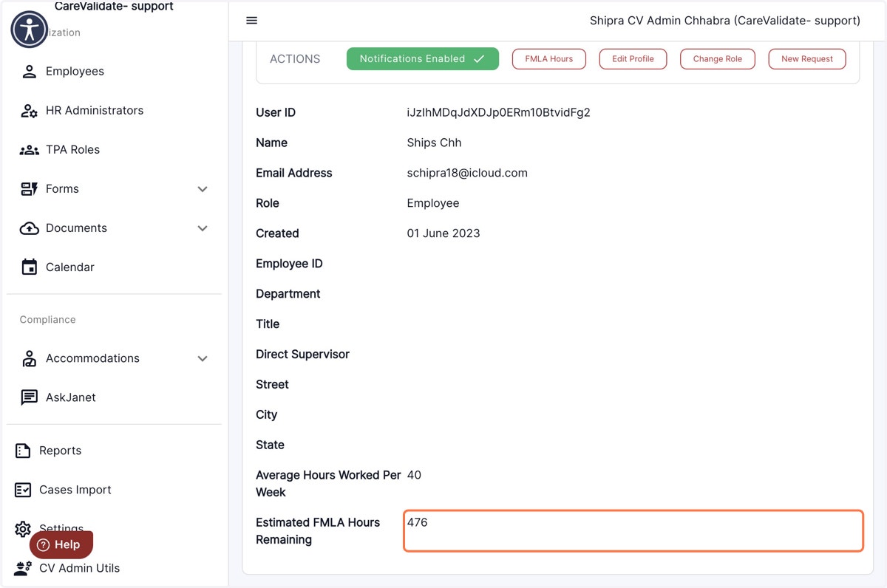The width and height of the screenshot is (887, 588).
Task: Expand the Documents submenu chevron
Action: coord(203,228)
